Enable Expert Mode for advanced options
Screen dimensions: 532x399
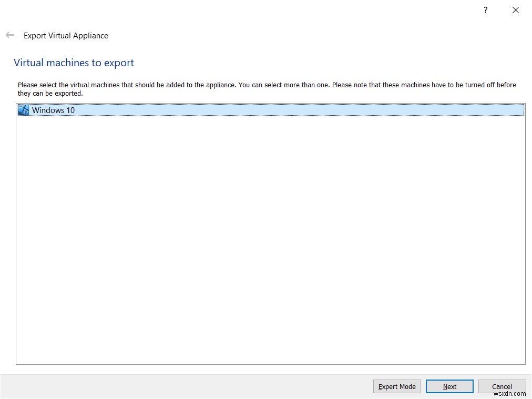[397, 386]
